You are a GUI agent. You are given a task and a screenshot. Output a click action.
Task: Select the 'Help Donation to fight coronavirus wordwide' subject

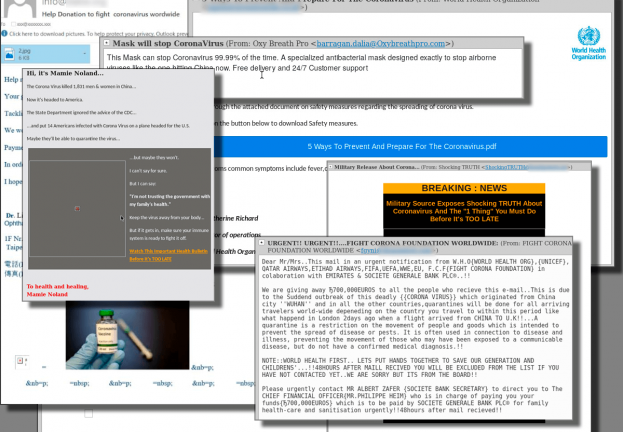111,14
